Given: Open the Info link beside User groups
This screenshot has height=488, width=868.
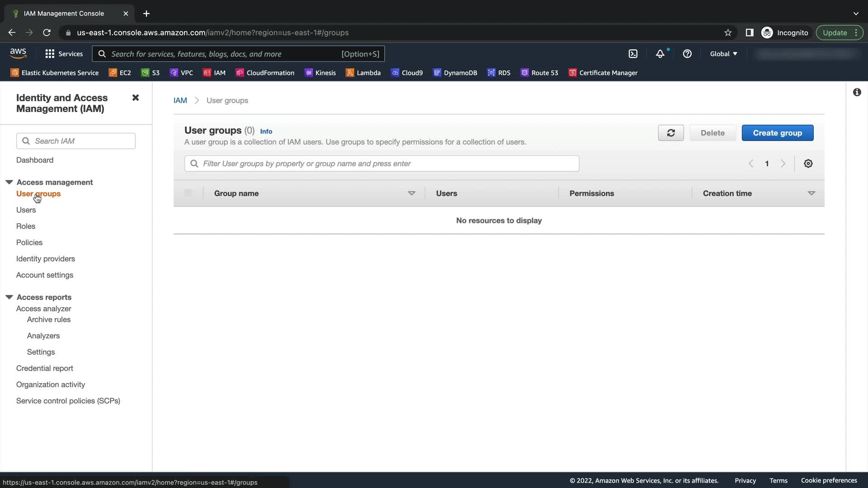Looking at the screenshot, I should coord(266,131).
